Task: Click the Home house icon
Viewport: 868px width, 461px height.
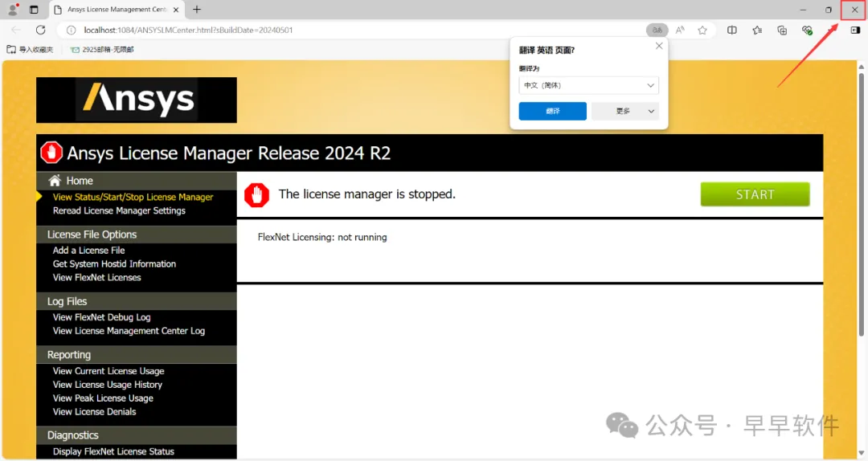Action: (55, 181)
